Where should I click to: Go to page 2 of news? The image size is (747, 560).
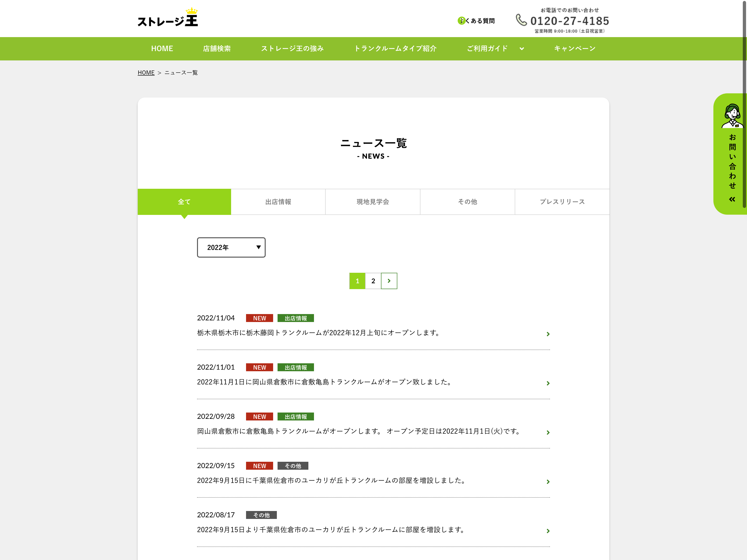[373, 281]
